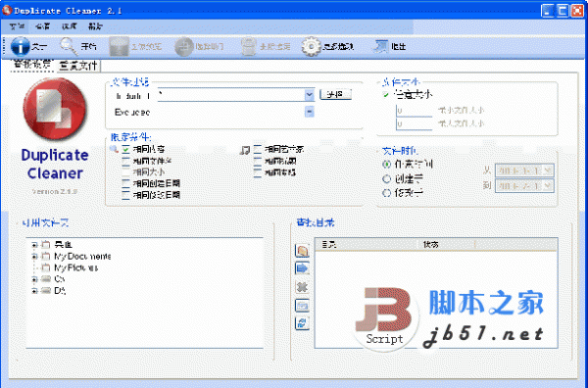
Task: Click the music note icon by audio options
Action: tap(244, 150)
